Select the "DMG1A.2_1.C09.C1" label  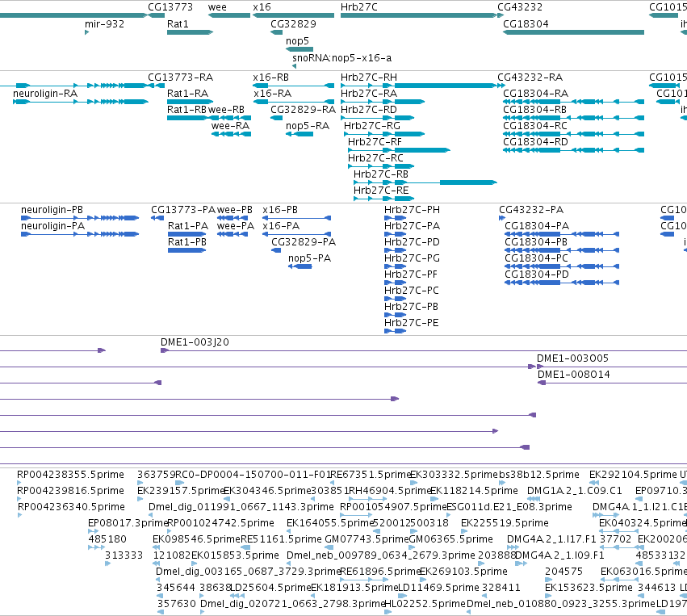pyautogui.click(x=575, y=491)
